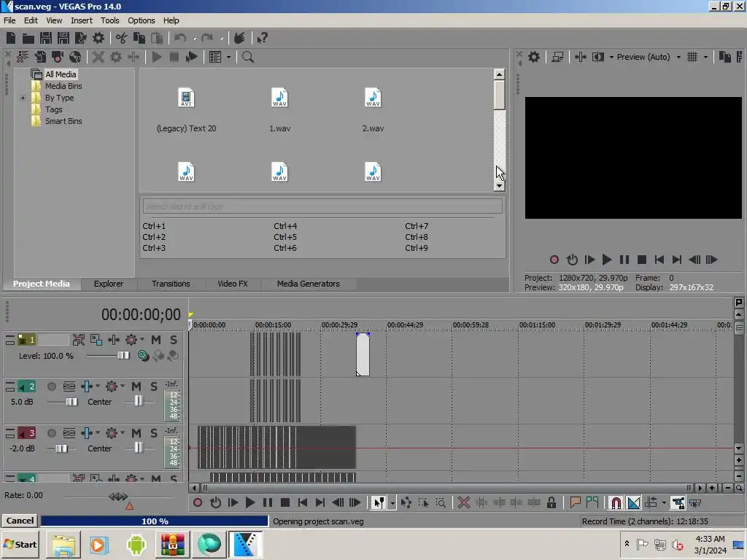The height and width of the screenshot is (560, 747).
Task: Click Copy Snapshot icon in preview toolbar
Action: 725,57
